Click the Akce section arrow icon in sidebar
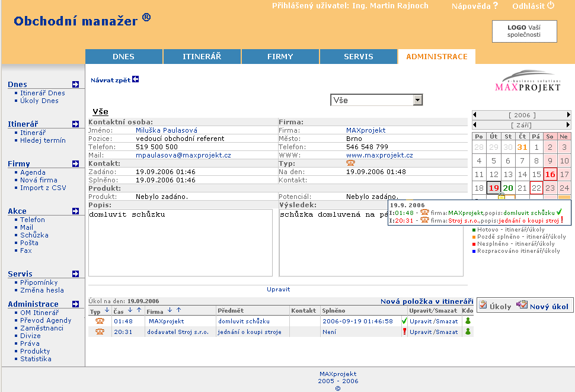The height and width of the screenshot is (392, 575). 75,211
